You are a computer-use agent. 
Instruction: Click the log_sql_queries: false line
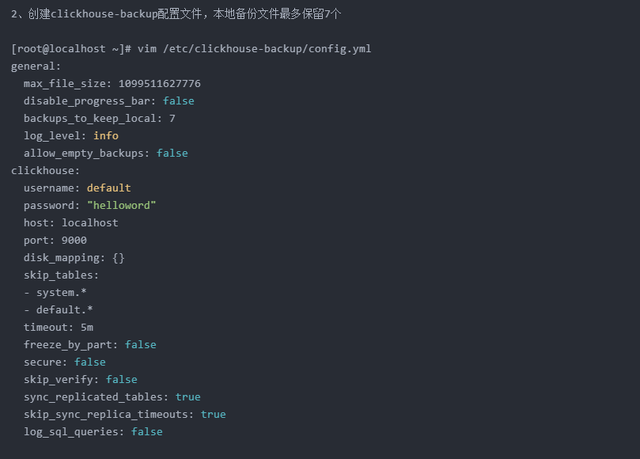pos(92,431)
